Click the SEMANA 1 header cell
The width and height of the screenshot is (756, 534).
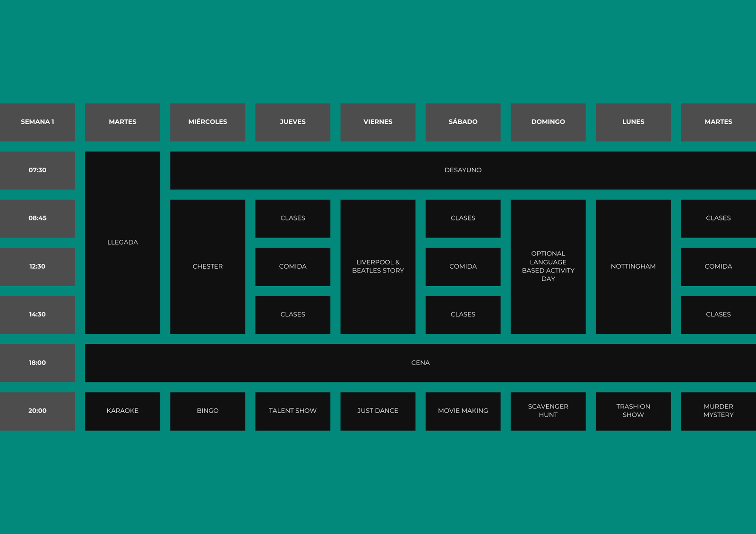tap(37, 122)
